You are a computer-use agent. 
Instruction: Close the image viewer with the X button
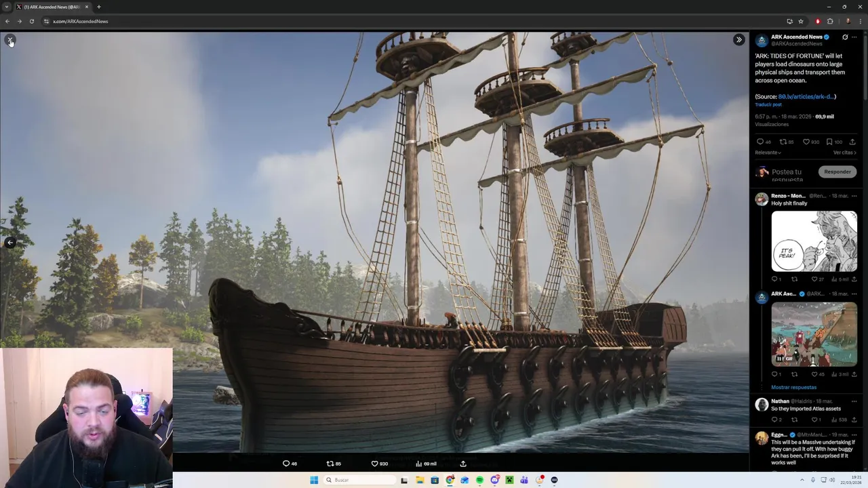click(x=10, y=40)
